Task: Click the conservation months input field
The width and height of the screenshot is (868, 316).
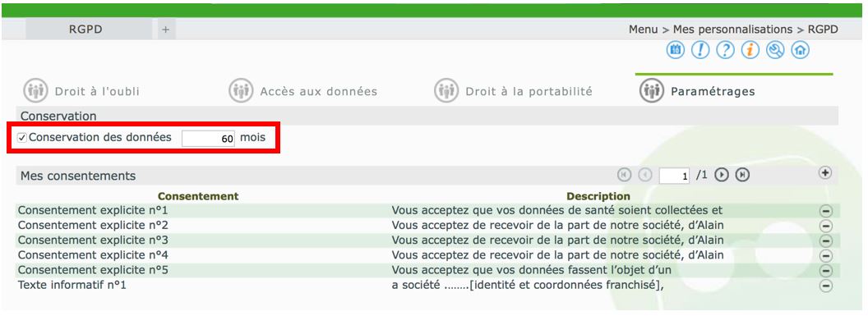Action: coord(208,139)
